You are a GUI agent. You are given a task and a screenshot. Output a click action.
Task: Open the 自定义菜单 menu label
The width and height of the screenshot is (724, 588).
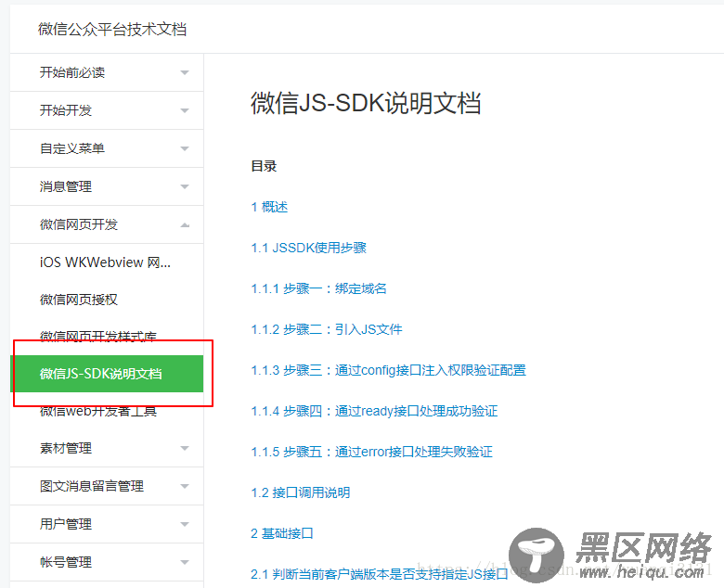(x=72, y=148)
